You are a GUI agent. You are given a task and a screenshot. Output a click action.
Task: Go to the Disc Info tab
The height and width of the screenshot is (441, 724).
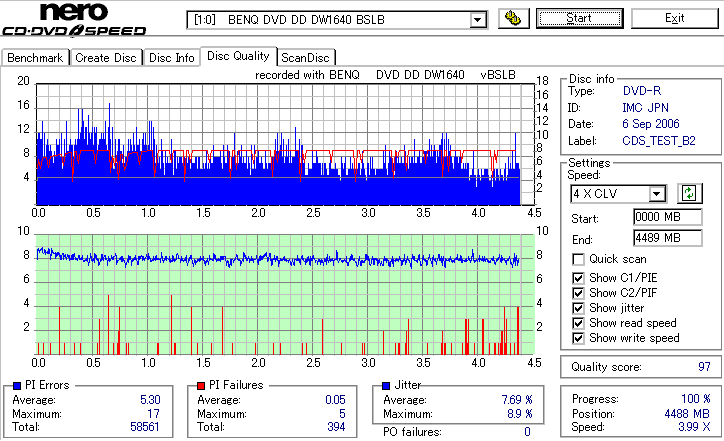click(x=171, y=58)
